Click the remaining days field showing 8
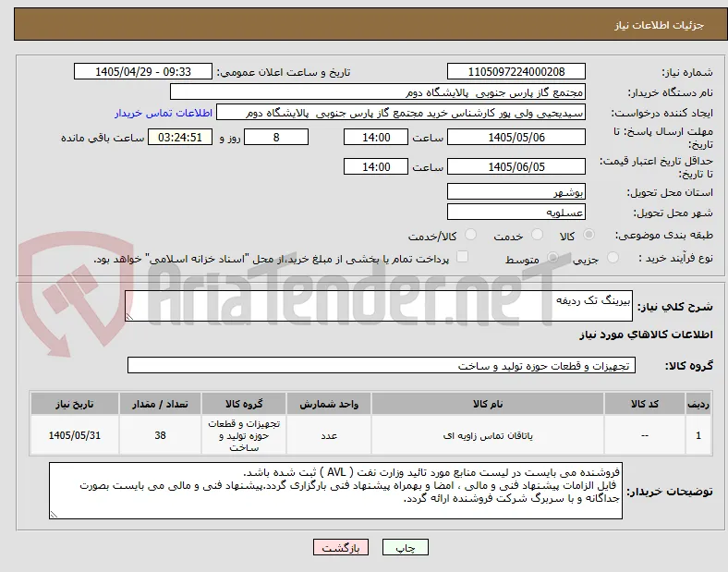The width and height of the screenshot is (728, 572). tap(276, 137)
